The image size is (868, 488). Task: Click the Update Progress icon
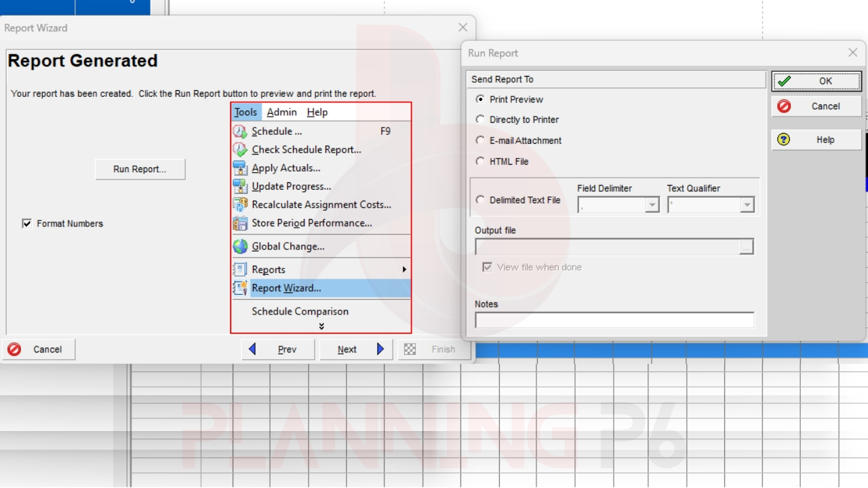pyautogui.click(x=240, y=186)
